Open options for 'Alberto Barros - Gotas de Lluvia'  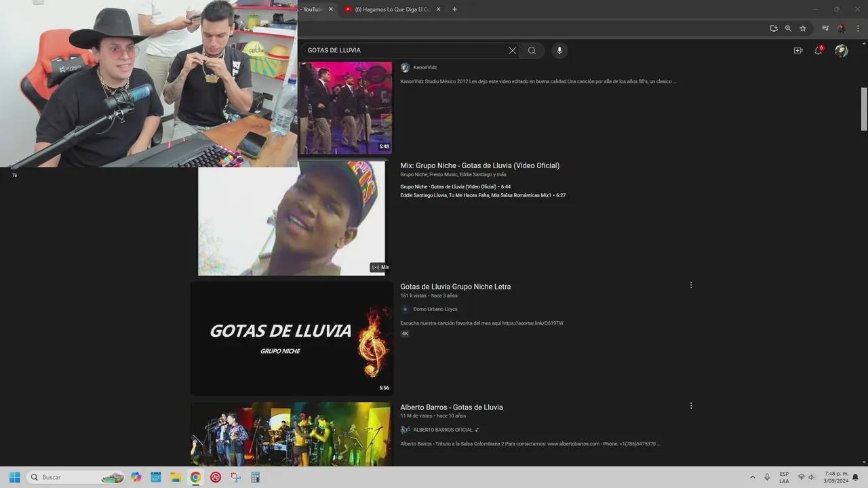(690, 405)
